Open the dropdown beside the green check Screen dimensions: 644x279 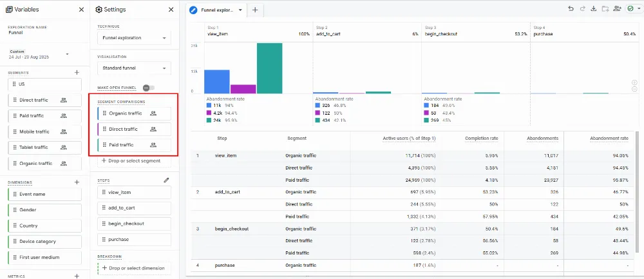pos(639,8)
